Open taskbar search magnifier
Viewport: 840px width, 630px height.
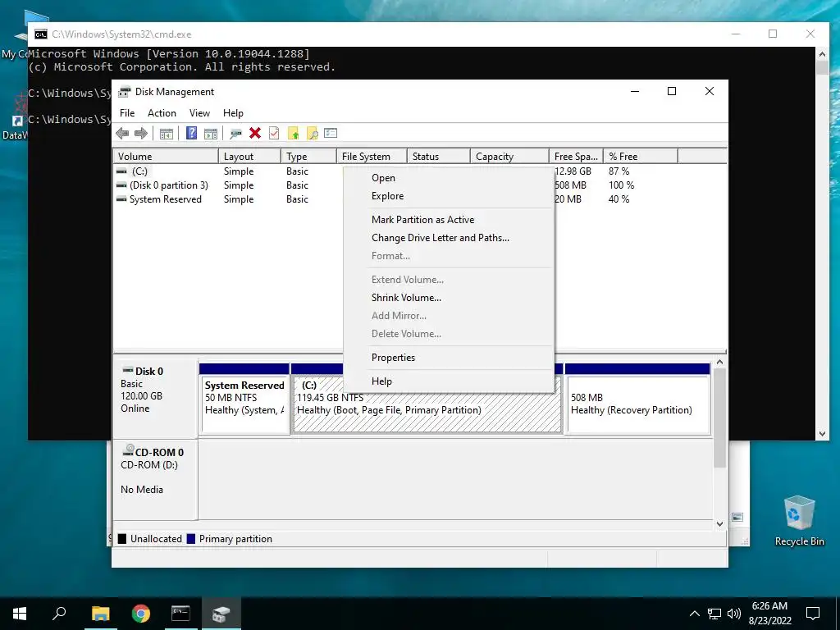point(59,614)
